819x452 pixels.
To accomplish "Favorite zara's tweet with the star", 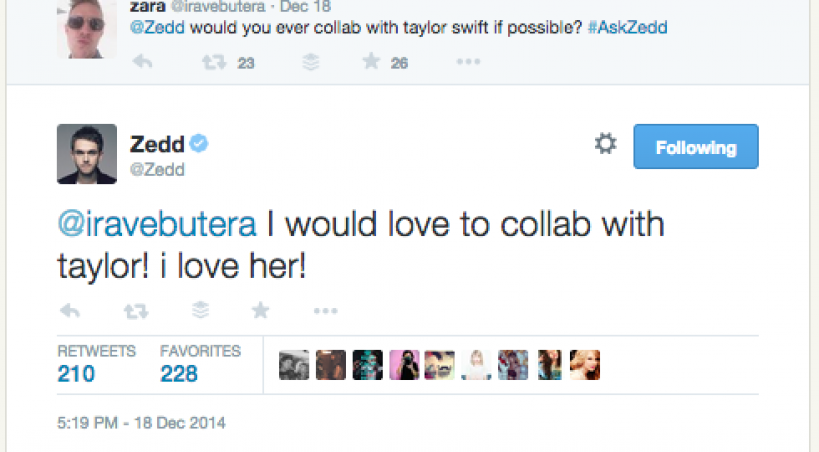I will pos(371,63).
